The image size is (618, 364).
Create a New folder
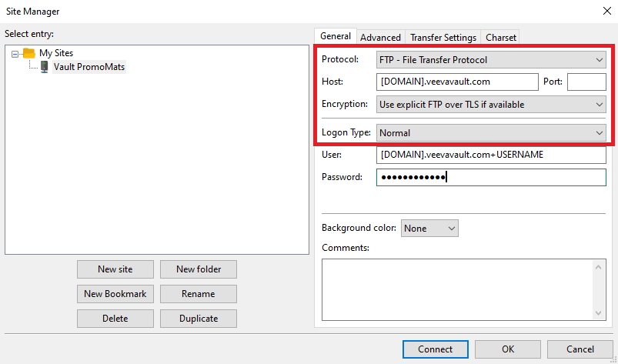198,269
